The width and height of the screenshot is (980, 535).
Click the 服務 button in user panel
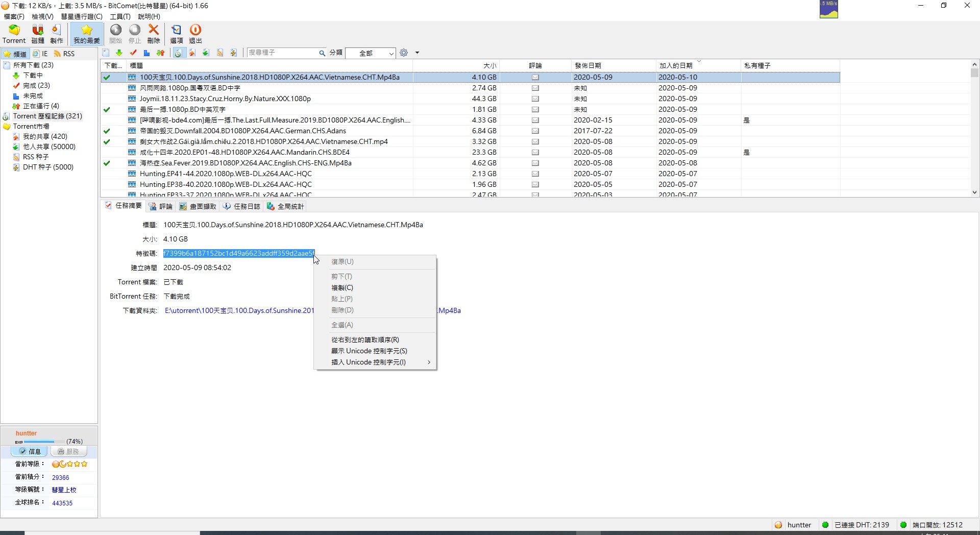[68, 451]
